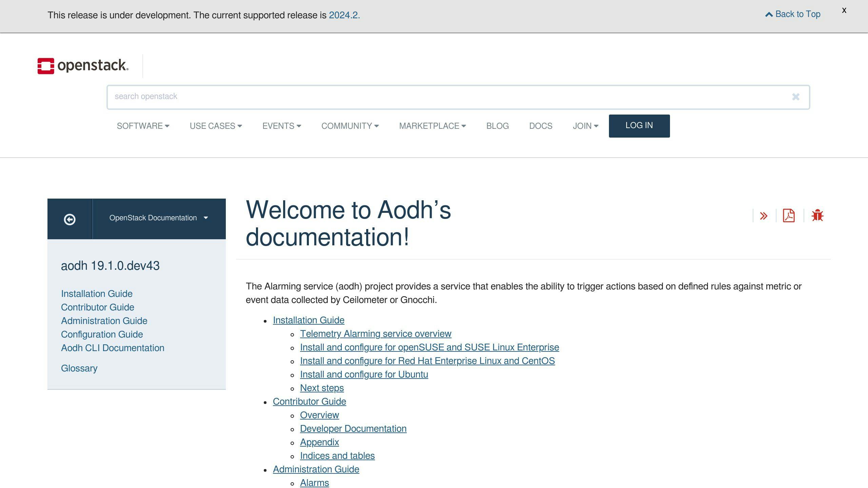Open the 2024.2 release link

click(344, 15)
